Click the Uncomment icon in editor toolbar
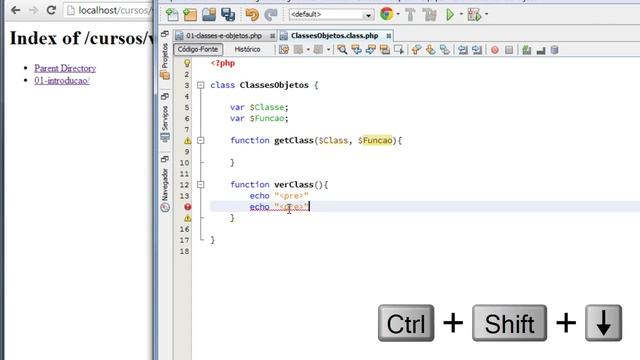 tap(541, 50)
